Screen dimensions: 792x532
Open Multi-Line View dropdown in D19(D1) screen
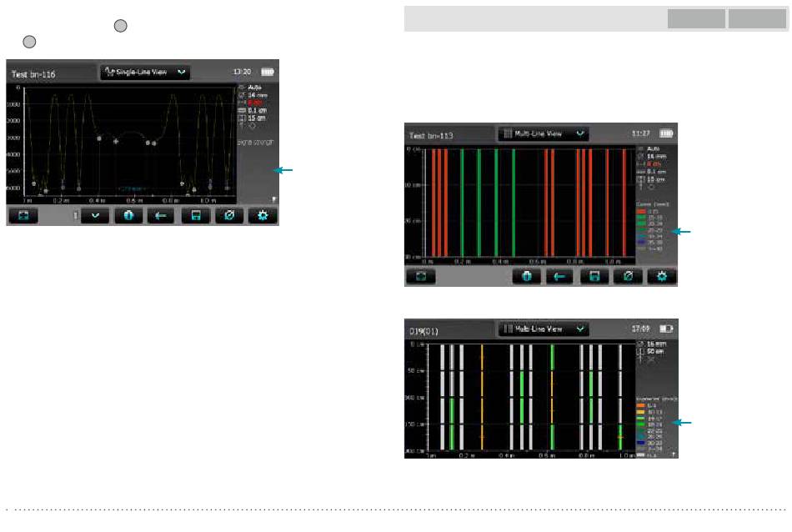click(x=543, y=329)
